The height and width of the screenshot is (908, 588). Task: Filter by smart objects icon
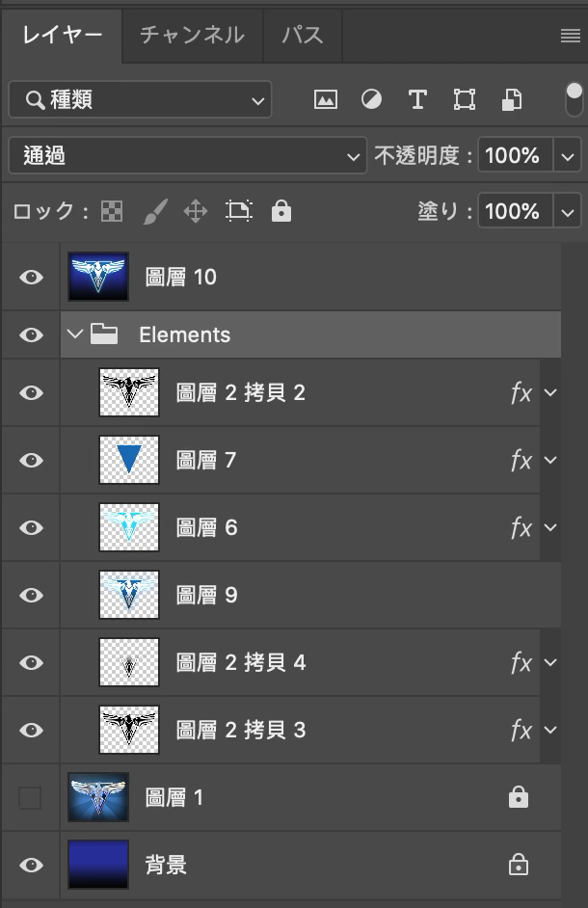510,99
